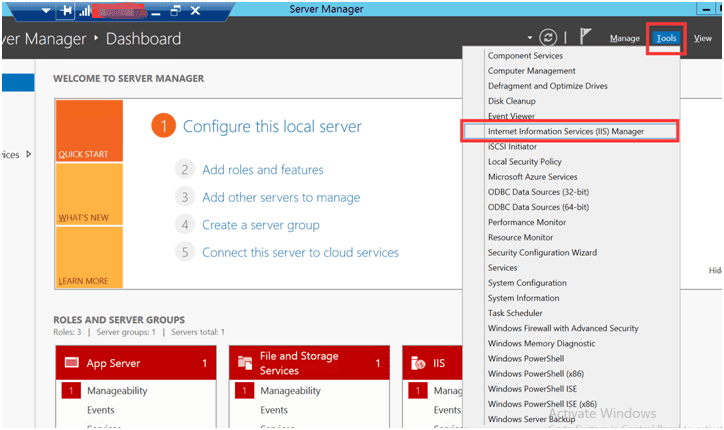Expand the Services arrow in left sidebar
Image resolution: width=724 pixels, height=430 pixels.
click(28, 154)
